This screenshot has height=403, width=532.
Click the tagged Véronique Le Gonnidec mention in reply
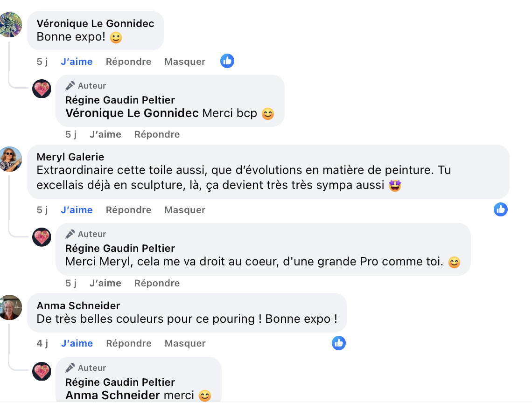[x=132, y=113]
